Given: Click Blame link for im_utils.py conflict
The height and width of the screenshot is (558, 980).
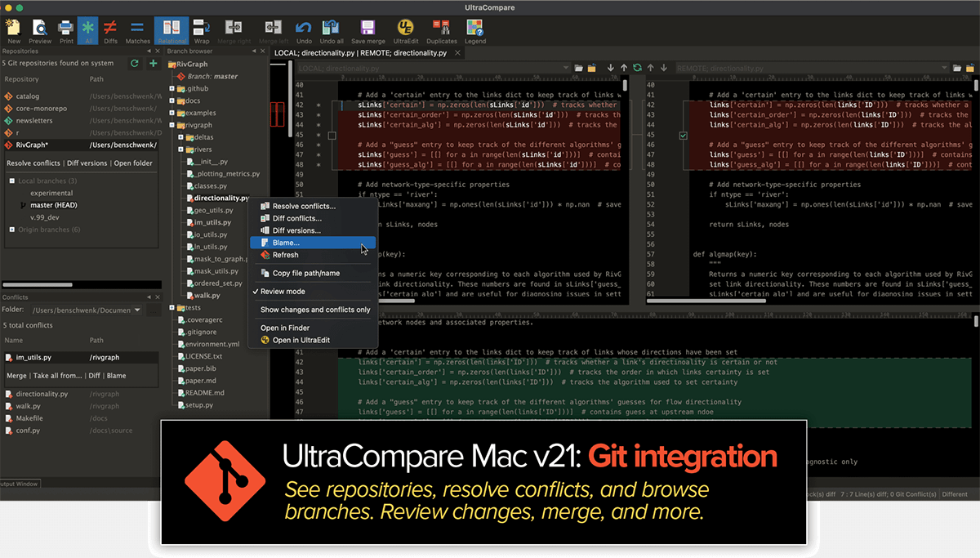Looking at the screenshot, I should coord(117,376).
